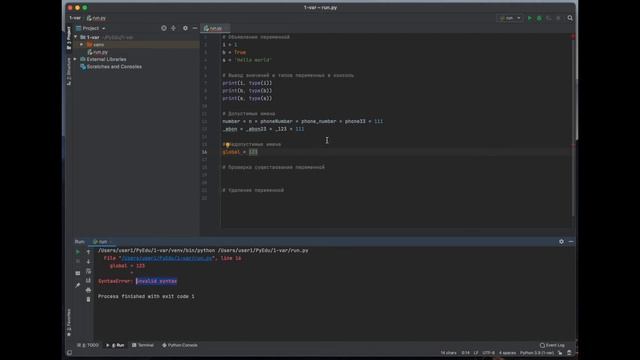This screenshot has height=360, width=640.
Task: Toggle the Favorites tool window sidebar tab
Action: click(69, 323)
